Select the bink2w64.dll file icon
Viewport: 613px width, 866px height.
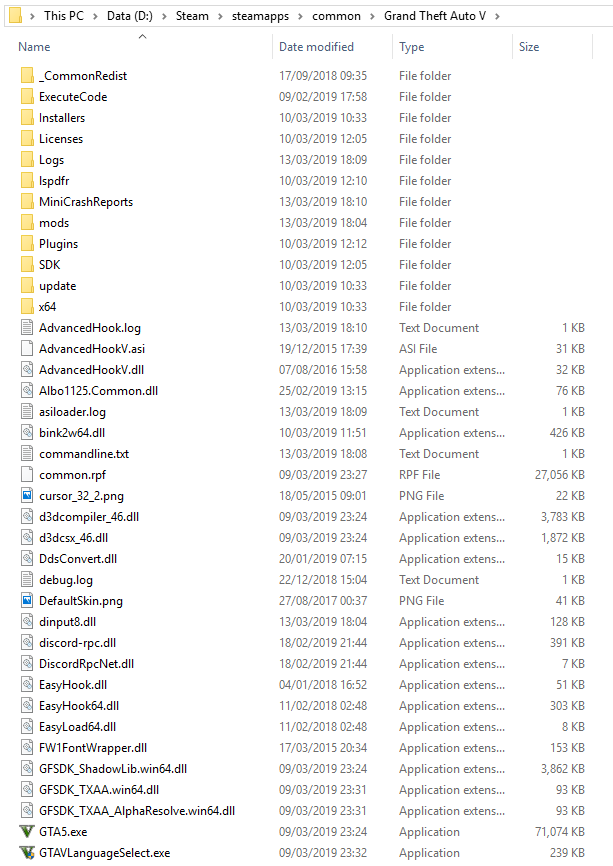[x=27, y=432]
